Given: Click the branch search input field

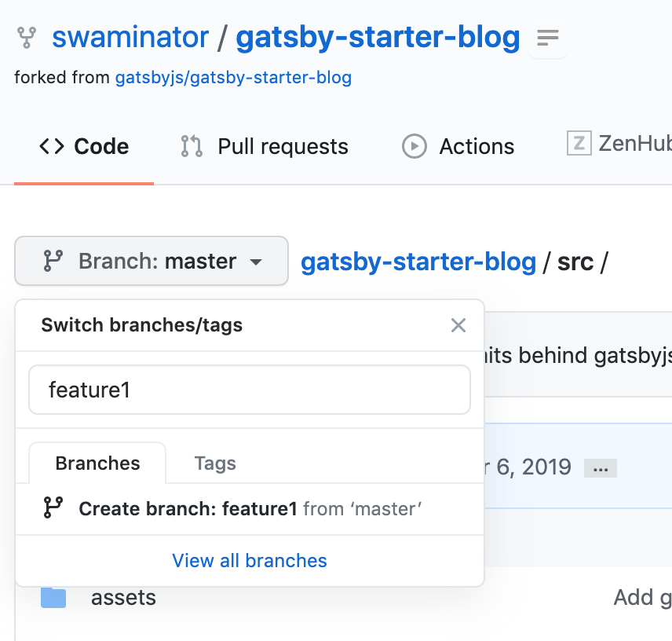Looking at the screenshot, I should tap(250, 389).
